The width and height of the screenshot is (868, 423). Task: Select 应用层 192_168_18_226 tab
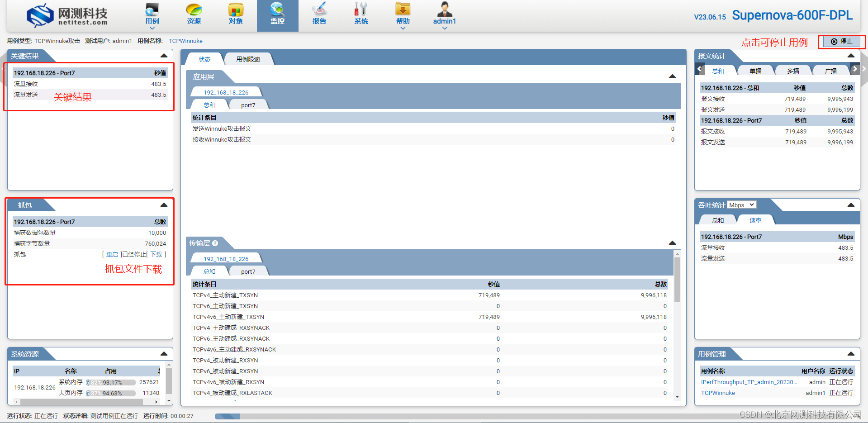[x=226, y=92]
